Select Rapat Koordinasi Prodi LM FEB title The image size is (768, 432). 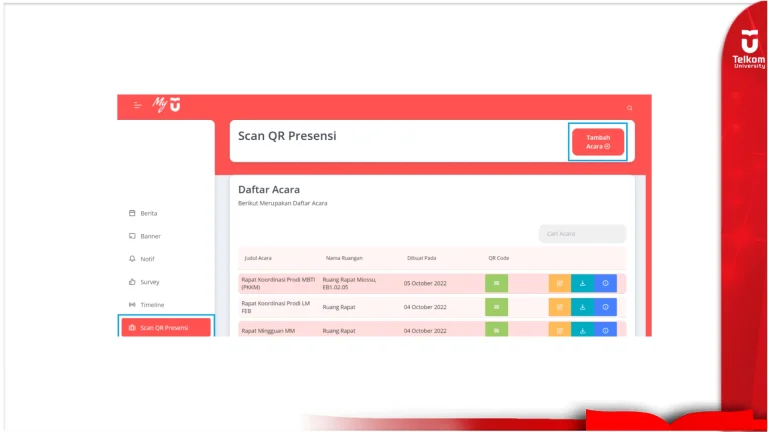(276, 307)
